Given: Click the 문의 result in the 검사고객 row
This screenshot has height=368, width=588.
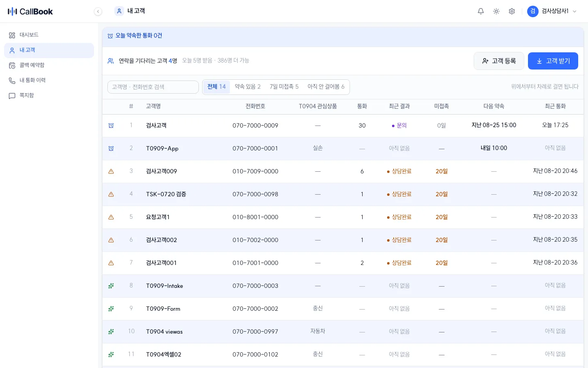Looking at the screenshot, I should (x=399, y=126).
